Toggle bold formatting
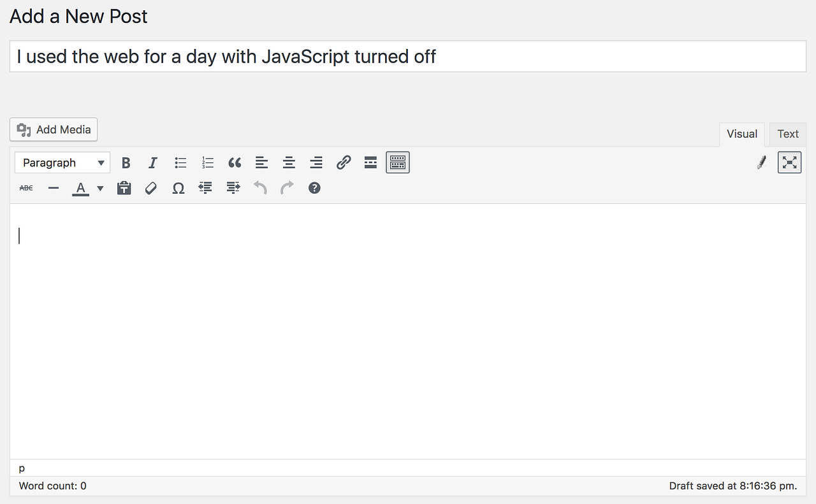The image size is (816, 504). pos(126,162)
